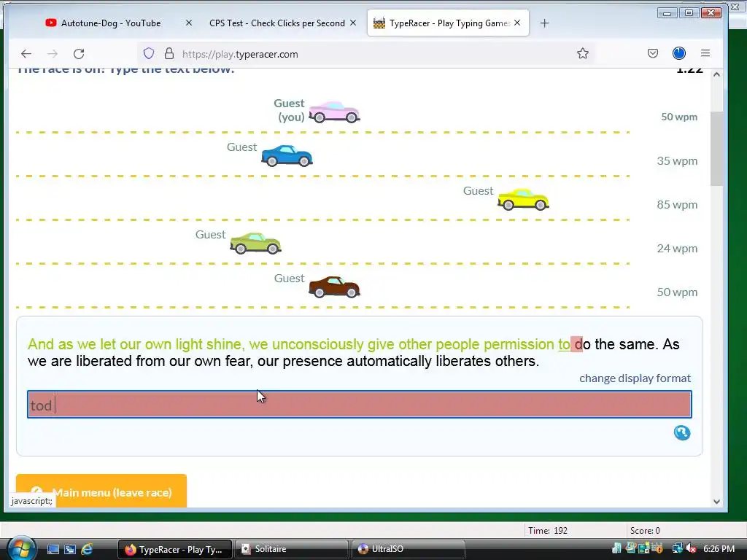
Task: Select the TypeRacer taskbar button
Action: pyautogui.click(x=175, y=550)
